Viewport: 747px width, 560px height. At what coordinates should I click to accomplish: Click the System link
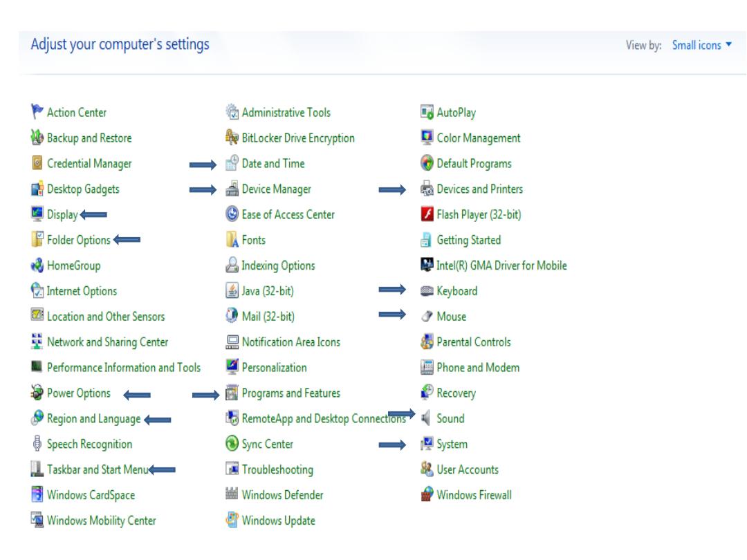(x=452, y=444)
